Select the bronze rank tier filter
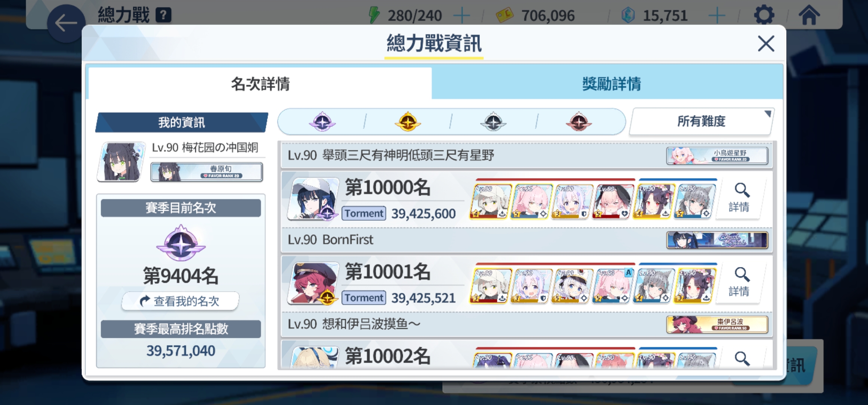868x405 pixels. click(x=579, y=121)
